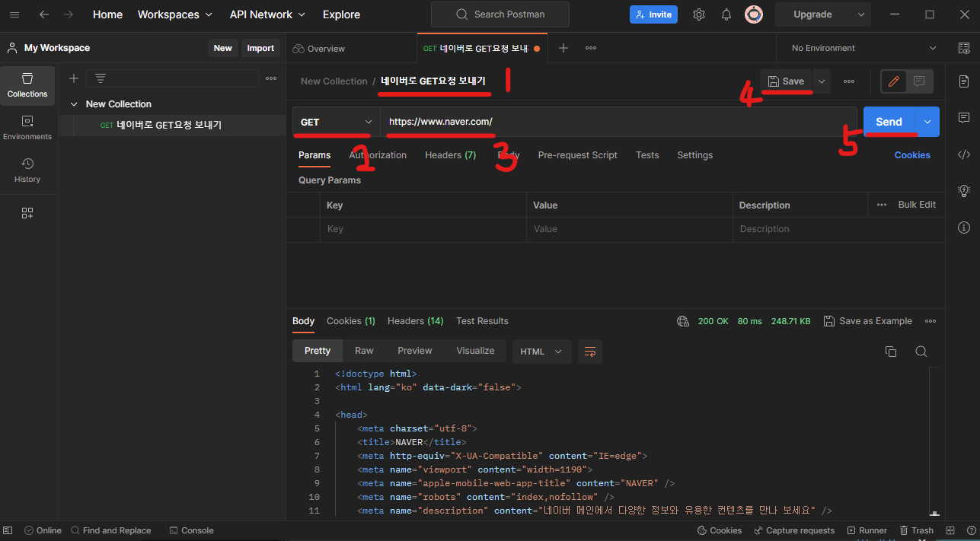Open the Documentation right sidebar icon
980x541 pixels.
point(964,81)
